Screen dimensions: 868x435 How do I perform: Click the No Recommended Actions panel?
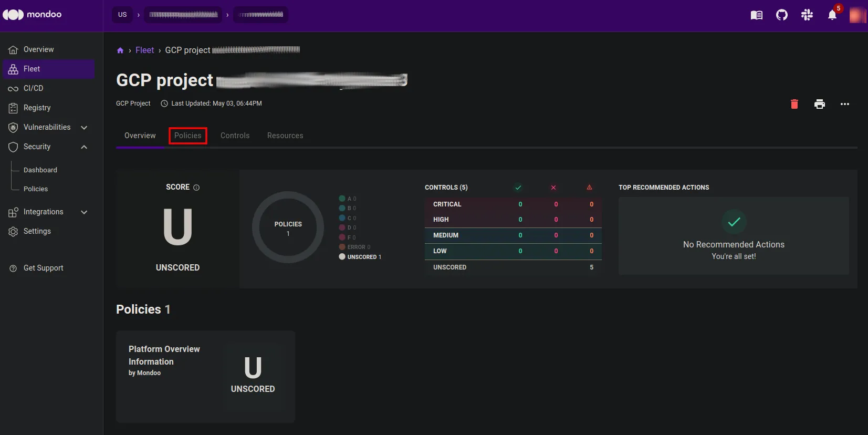coord(734,236)
